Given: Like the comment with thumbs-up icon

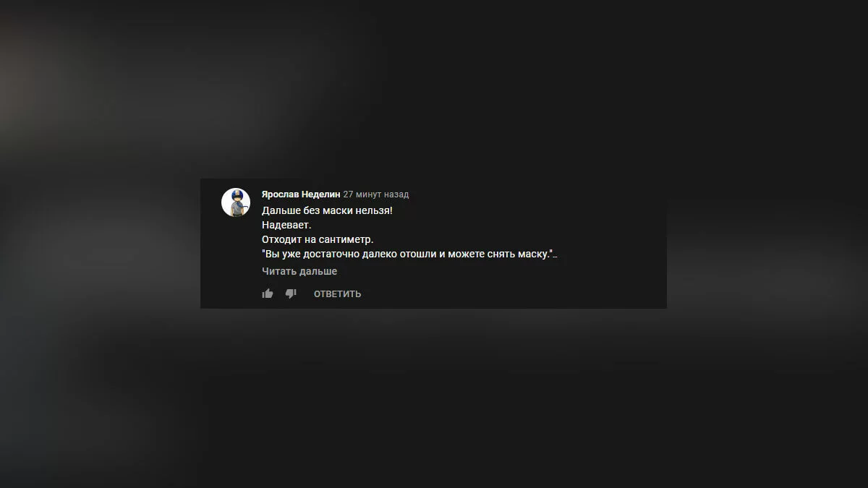Looking at the screenshot, I should pos(268,294).
